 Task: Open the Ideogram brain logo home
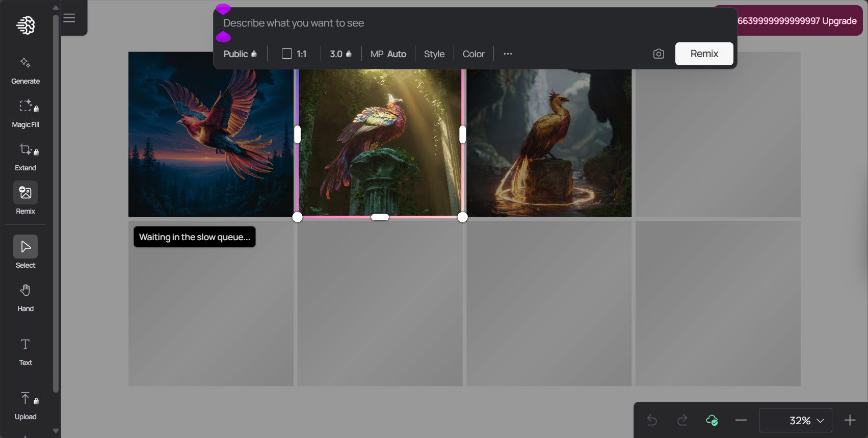point(25,24)
